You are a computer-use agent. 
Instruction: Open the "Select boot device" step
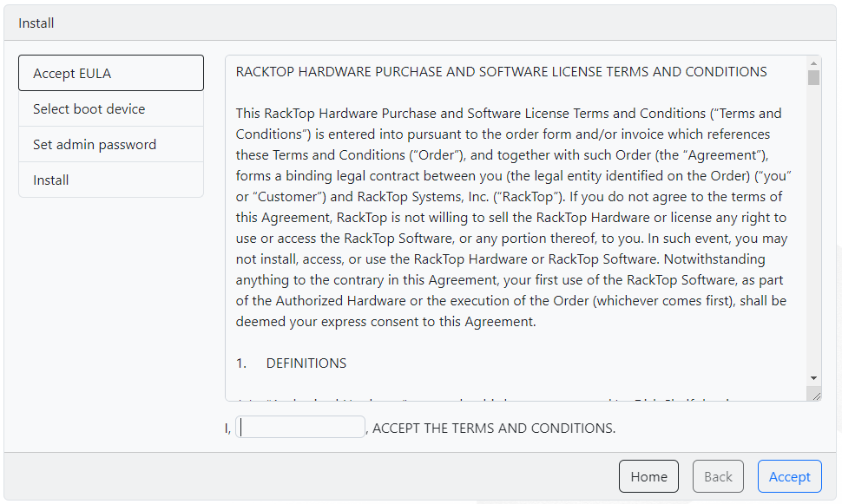pos(110,108)
